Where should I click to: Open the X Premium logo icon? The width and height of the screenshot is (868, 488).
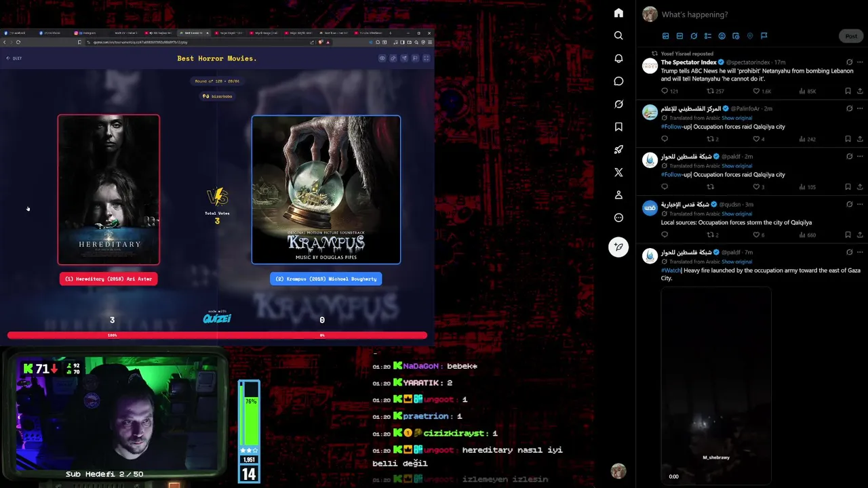[618, 172]
